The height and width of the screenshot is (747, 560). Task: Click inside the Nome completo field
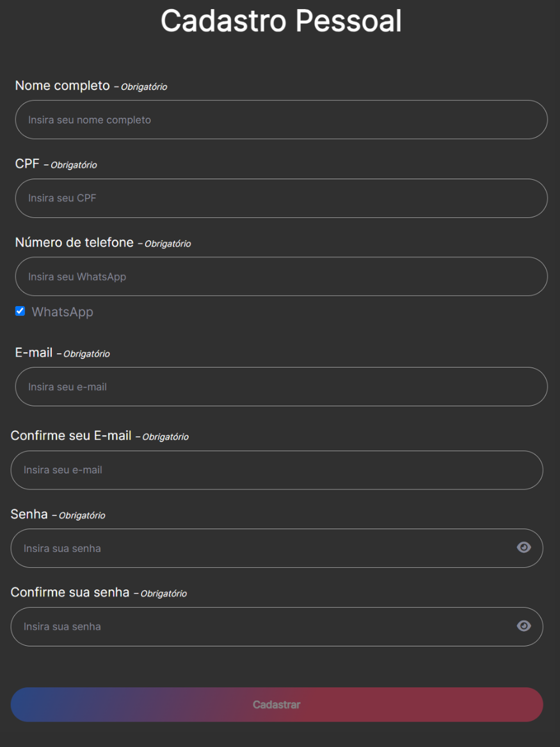tap(282, 120)
